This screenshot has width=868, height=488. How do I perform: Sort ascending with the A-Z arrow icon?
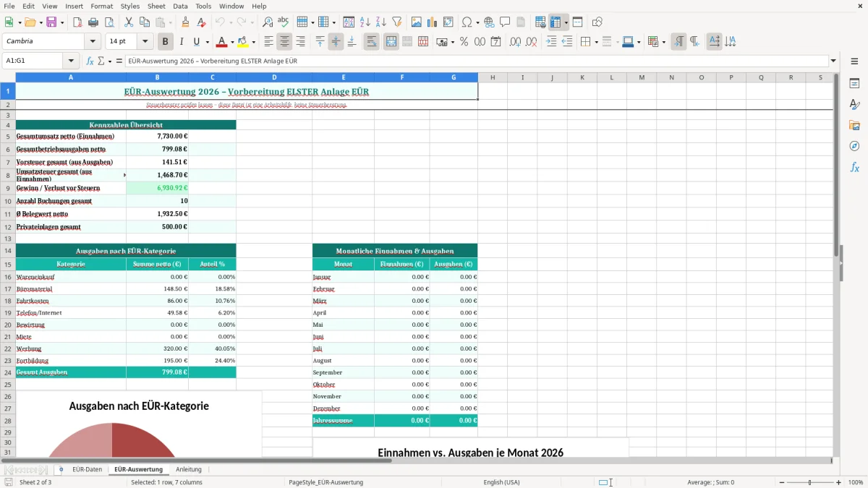365,22
